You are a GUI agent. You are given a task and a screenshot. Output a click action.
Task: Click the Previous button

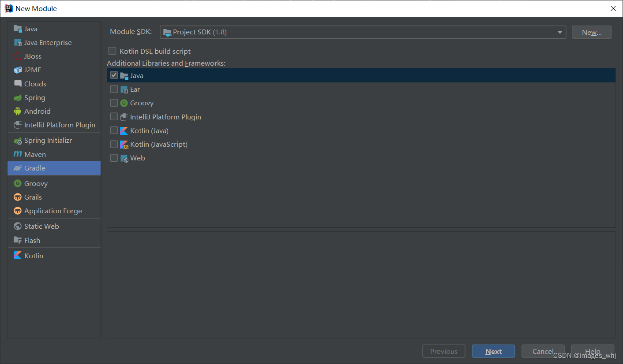(x=444, y=351)
